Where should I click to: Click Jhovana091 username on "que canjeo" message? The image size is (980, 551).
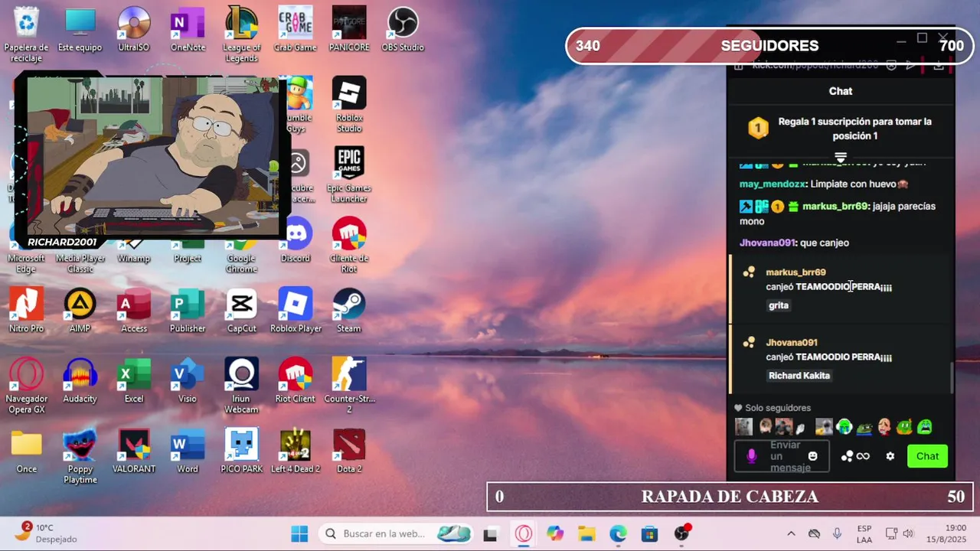pyautogui.click(x=768, y=243)
